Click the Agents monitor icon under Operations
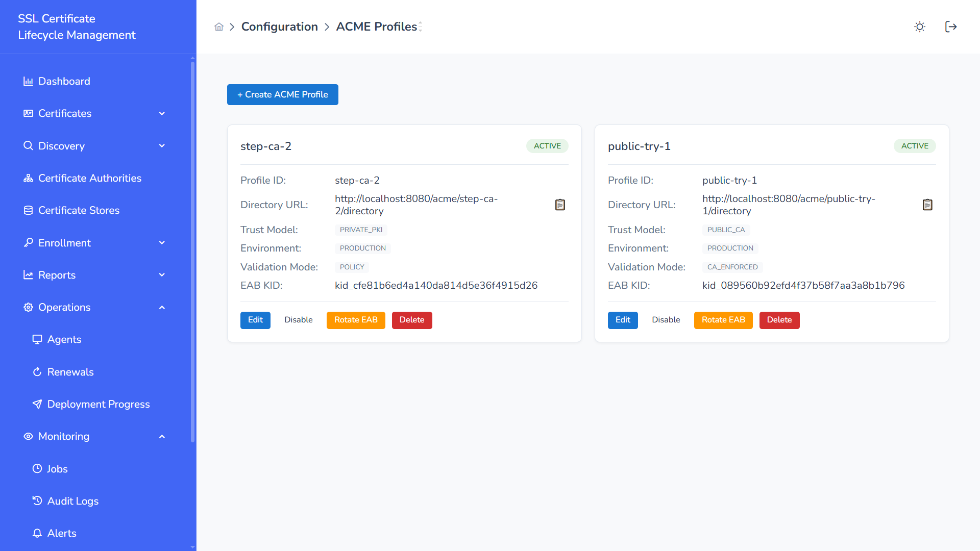 (x=36, y=339)
